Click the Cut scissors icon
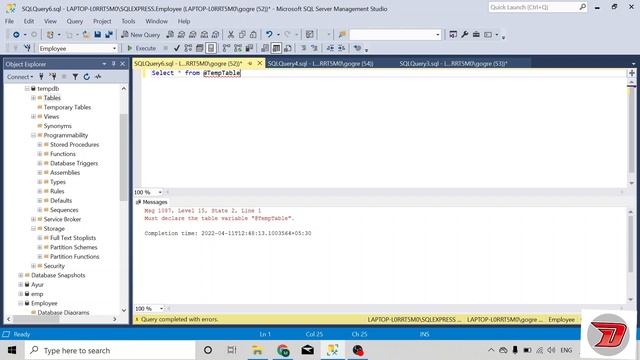640x360 pixels. [231, 35]
